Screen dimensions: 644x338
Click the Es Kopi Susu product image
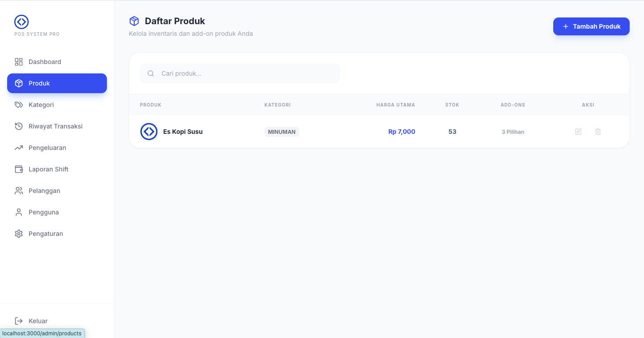point(149,132)
